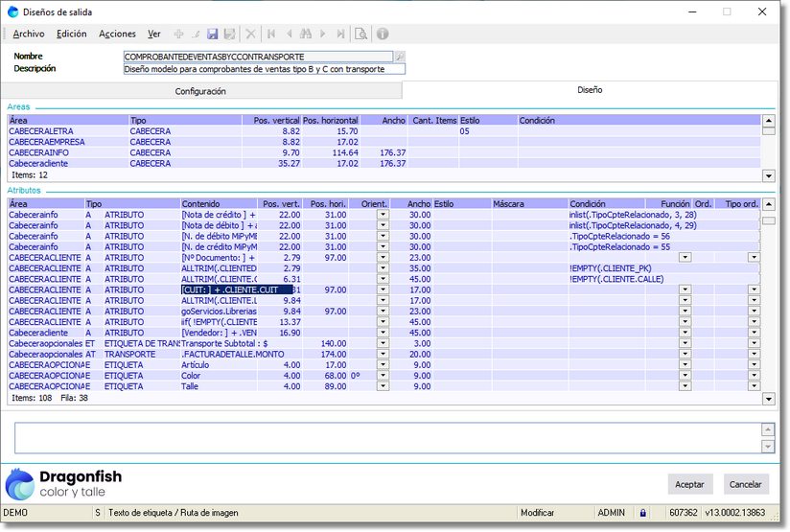Click the '[CUIT: ] + .CLIENTE.CUIT' cell
The image size is (790, 532).
[237, 289]
